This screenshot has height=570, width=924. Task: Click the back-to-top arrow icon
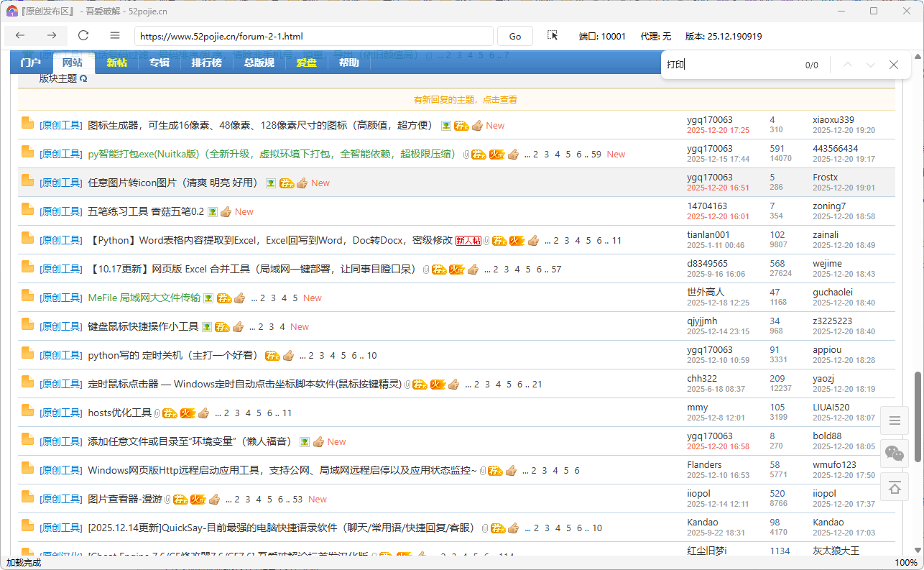pos(895,487)
